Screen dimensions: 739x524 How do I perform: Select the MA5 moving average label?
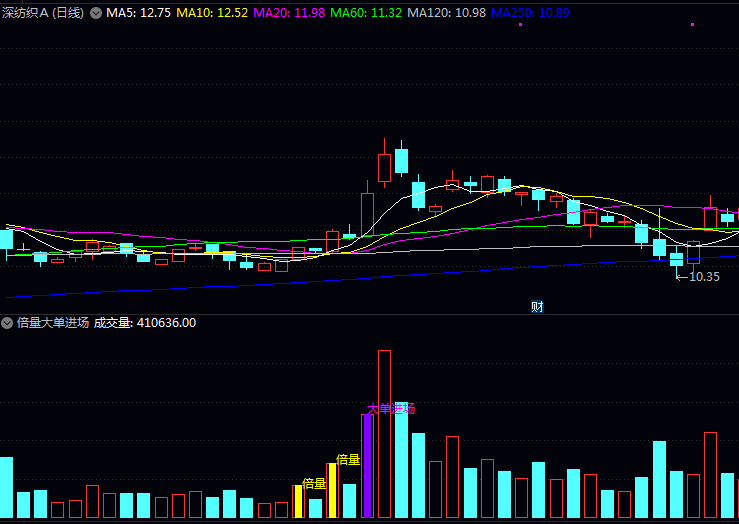(139, 13)
